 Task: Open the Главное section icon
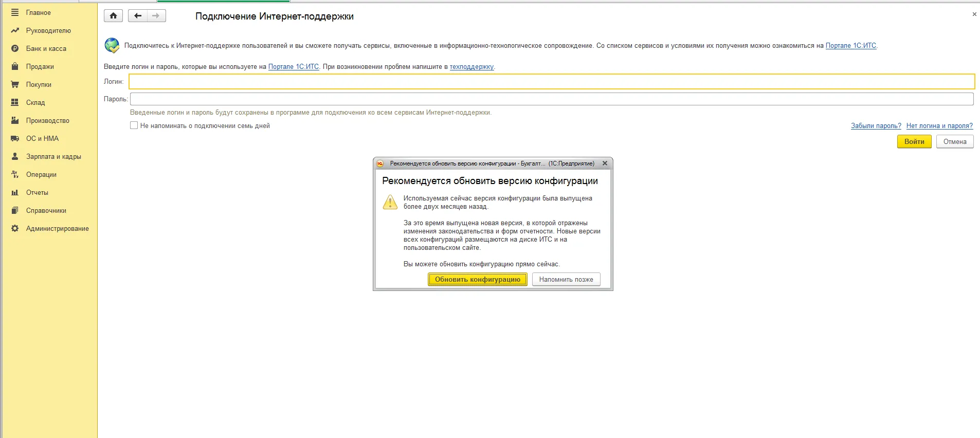pos(15,12)
